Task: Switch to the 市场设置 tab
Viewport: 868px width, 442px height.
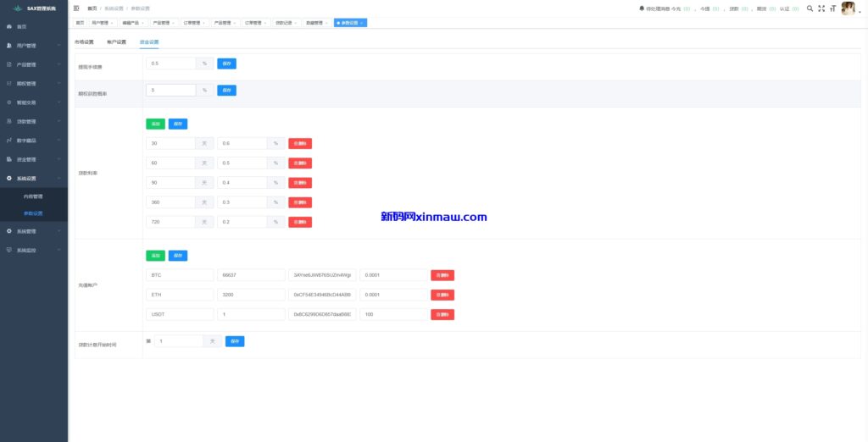Action: click(84, 41)
